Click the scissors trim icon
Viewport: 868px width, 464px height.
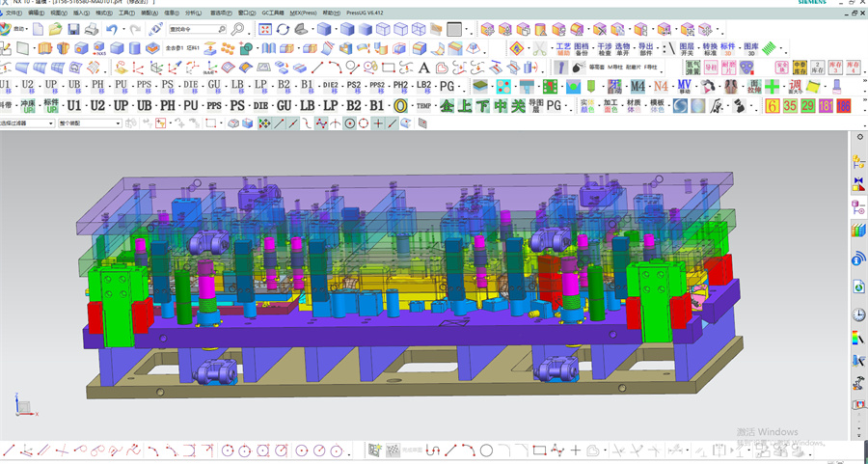(x=540, y=48)
